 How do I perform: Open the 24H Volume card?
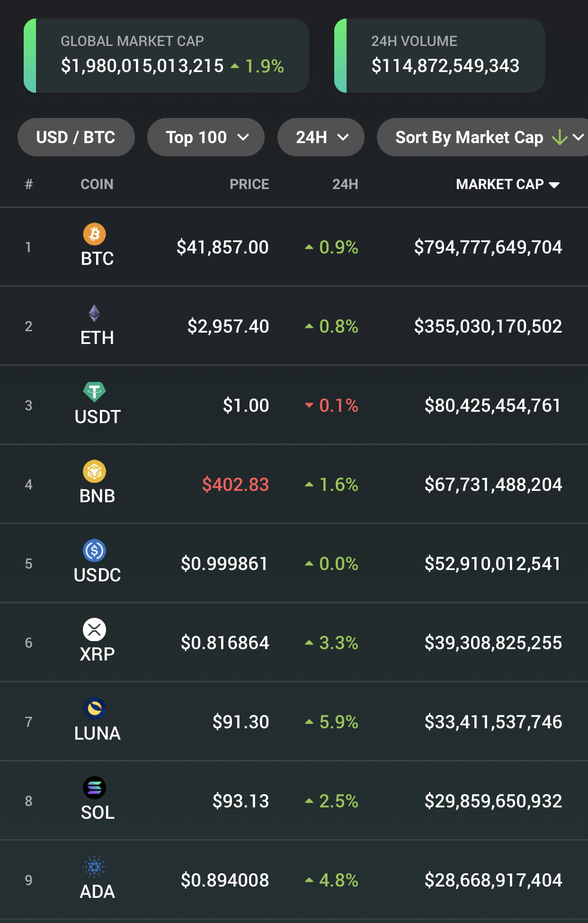coord(439,55)
